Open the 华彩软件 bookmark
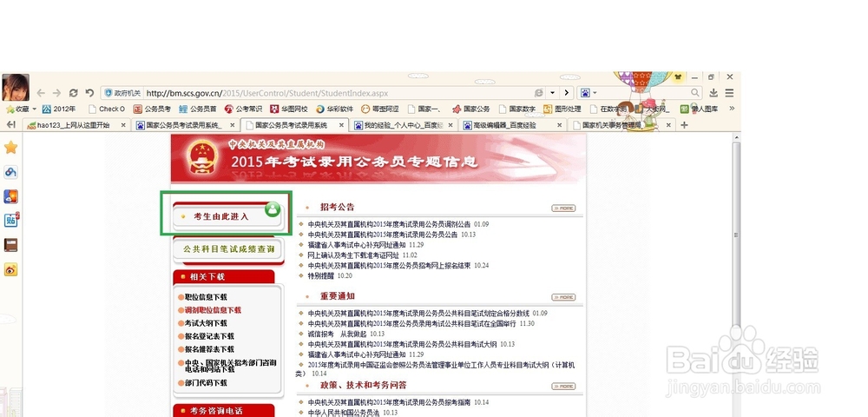 tap(334, 109)
